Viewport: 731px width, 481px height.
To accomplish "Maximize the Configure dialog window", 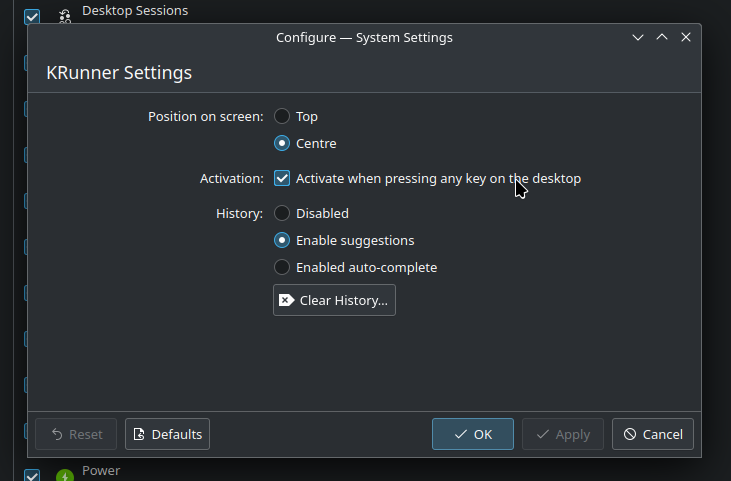I will tap(662, 37).
